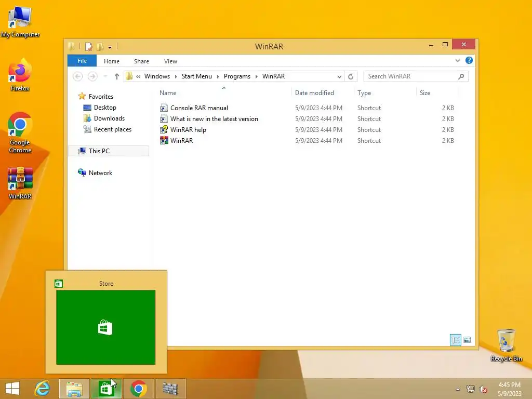This screenshot has width=532, height=399.
Task: Open address bar history dropdown
Action: (339, 77)
